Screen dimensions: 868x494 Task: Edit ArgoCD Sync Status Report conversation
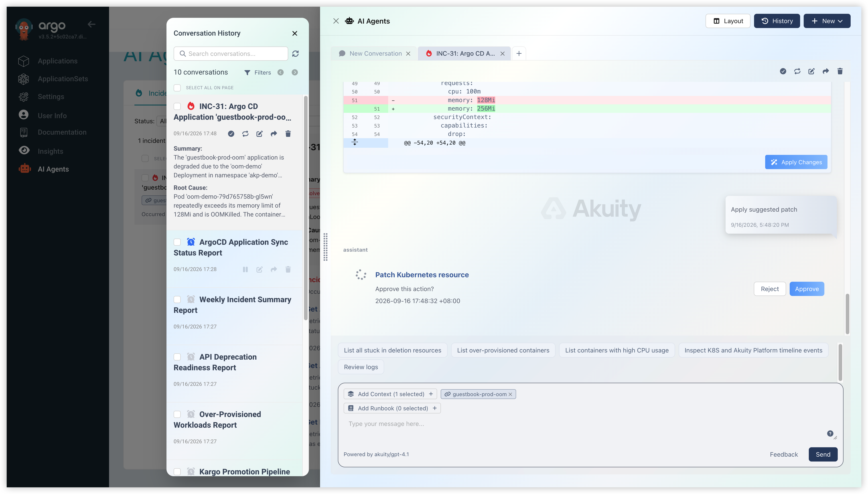click(x=260, y=269)
